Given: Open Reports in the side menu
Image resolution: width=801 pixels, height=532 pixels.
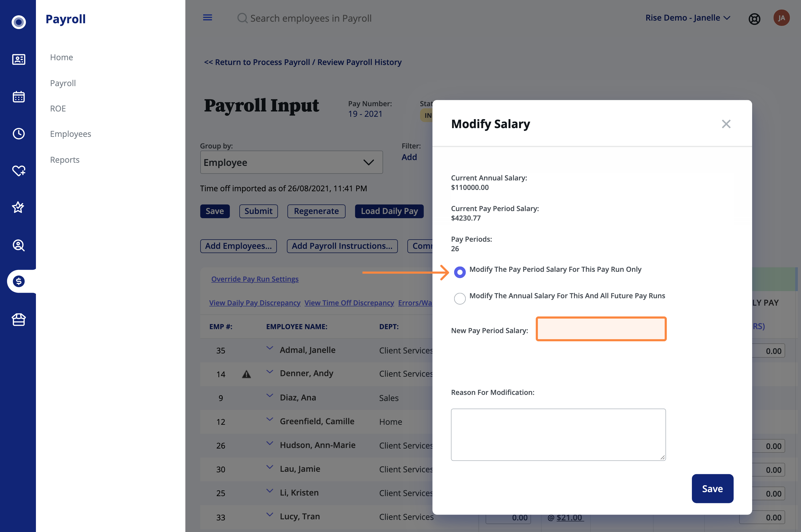Looking at the screenshot, I should click(65, 160).
